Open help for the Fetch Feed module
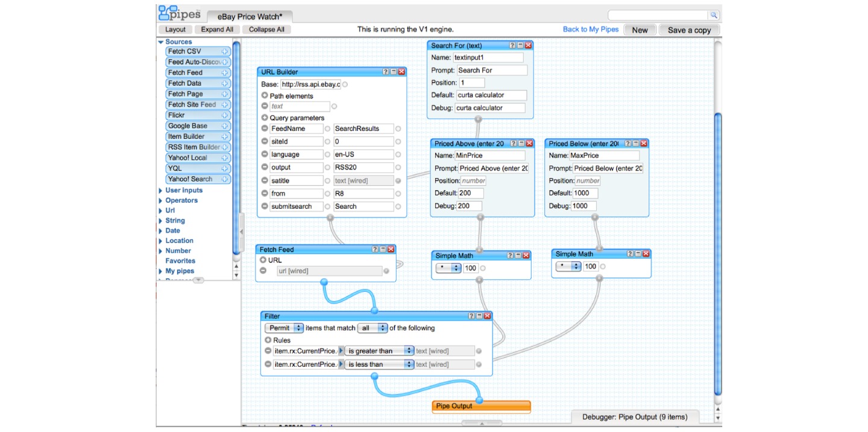 375,249
